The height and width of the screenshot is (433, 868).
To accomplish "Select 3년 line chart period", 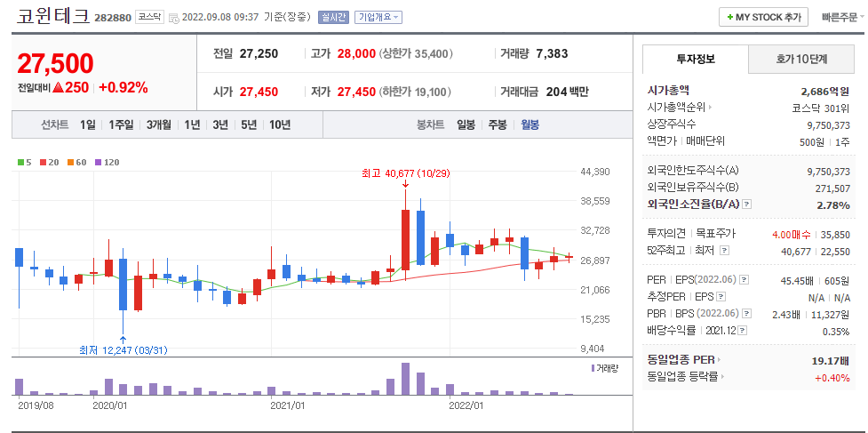I will 220,125.
